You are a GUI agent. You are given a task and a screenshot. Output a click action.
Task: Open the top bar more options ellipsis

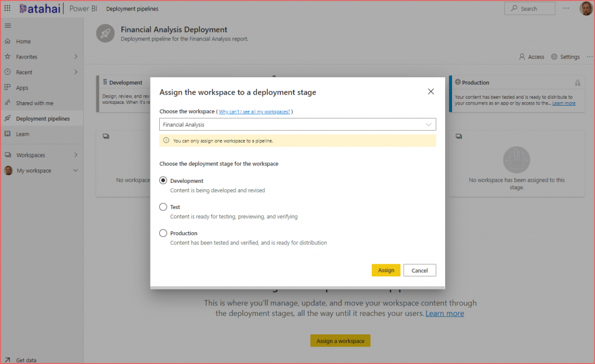click(x=566, y=8)
